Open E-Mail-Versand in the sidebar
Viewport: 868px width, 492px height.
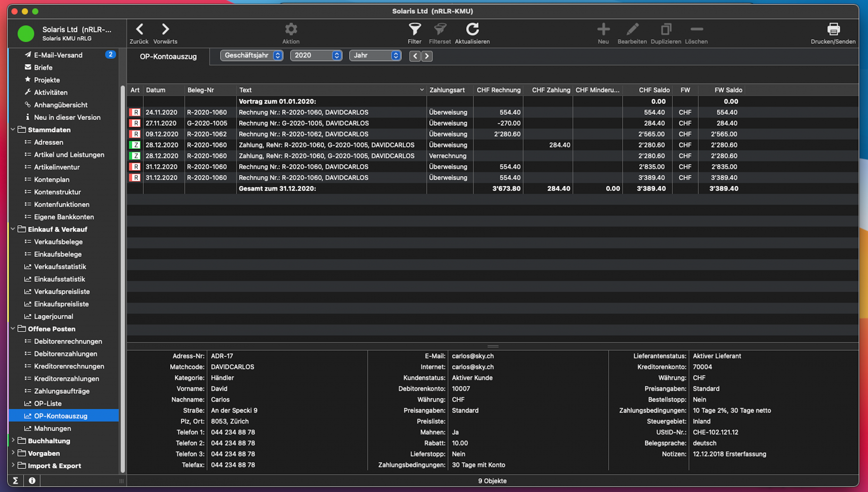pyautogui.click(x=58, y=55)
